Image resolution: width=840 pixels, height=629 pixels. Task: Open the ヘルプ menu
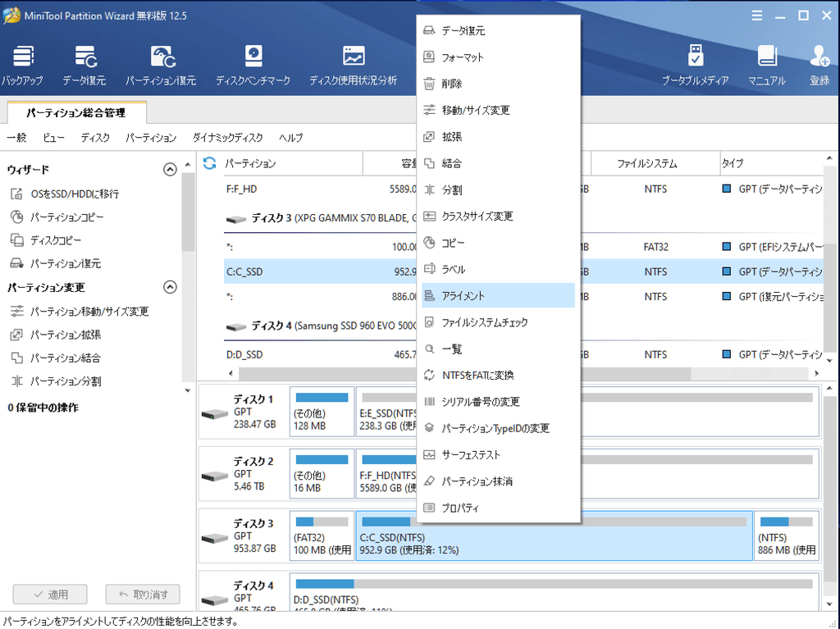coord(291,138)
